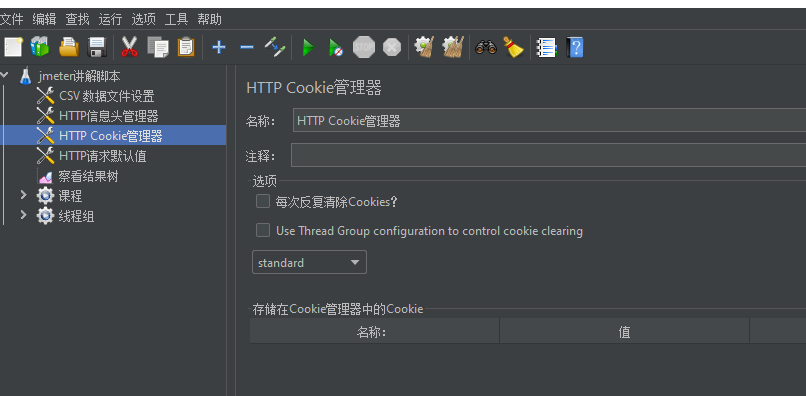Start the test with green play icon
Viewport: 806px width, 396px height.
pos(308,48)
